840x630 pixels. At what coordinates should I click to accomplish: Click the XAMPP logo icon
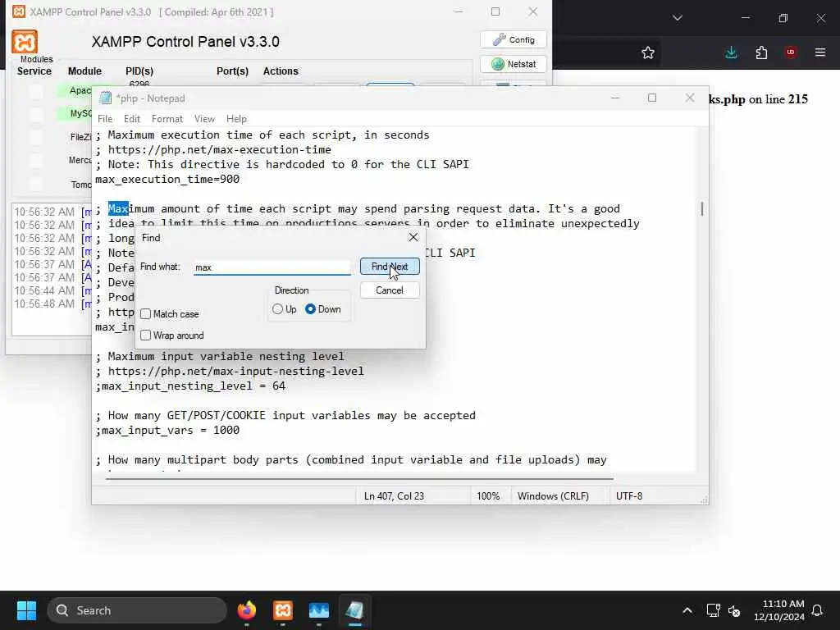tap(25, 42)
